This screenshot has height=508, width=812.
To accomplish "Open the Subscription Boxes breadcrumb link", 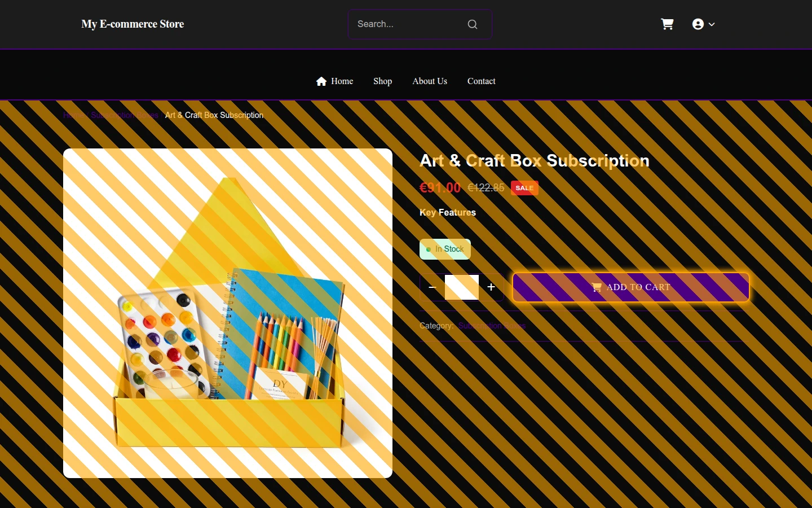I will [125, 115].
